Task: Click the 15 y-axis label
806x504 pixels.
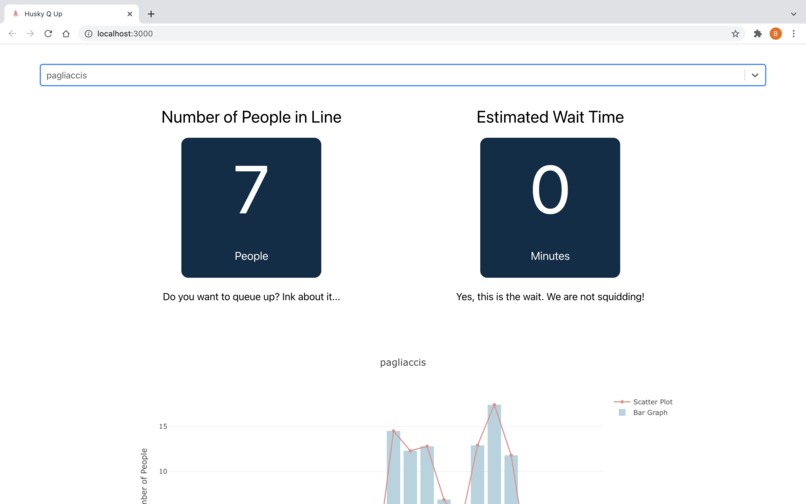Action: click(163, 426)
